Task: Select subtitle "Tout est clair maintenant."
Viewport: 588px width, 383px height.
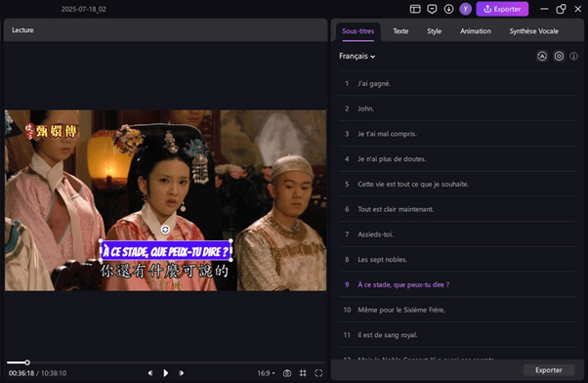Action: tap(457, 209)
